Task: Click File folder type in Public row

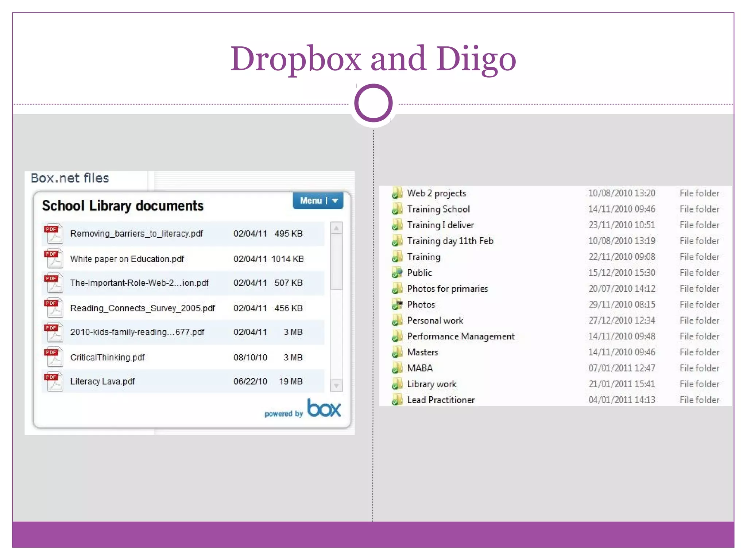Action: click(x=699, y=272)
